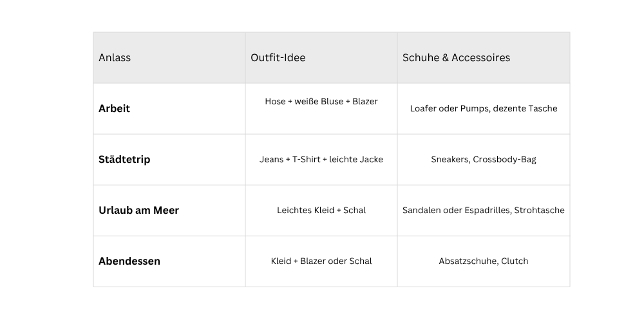The height and width of the screenshot is (322, 644).
Task: Select 'Hose + weiße Bluse + Blazer' cell
Action: click(321, 102)
